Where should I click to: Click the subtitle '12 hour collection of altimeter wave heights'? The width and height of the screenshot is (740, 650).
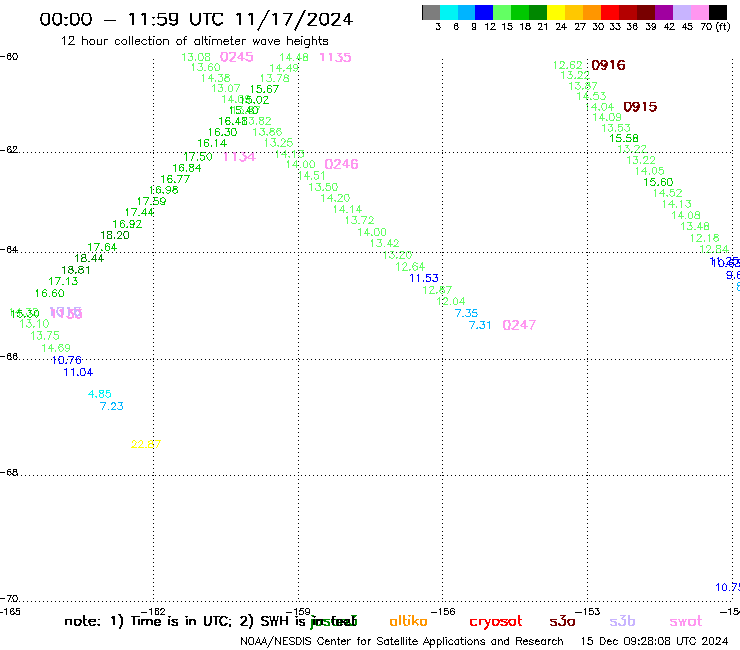pos(194,41)
